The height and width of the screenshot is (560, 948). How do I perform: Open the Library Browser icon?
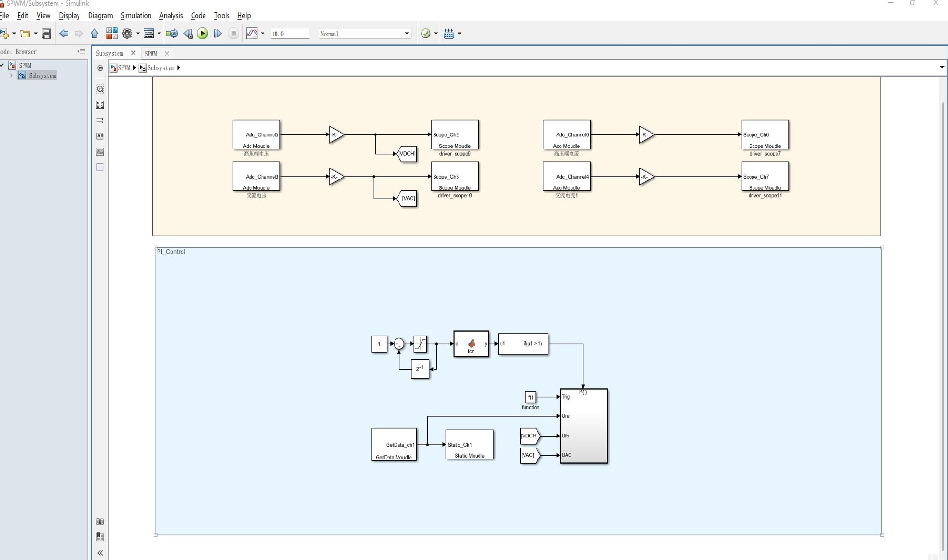[112, 34]
